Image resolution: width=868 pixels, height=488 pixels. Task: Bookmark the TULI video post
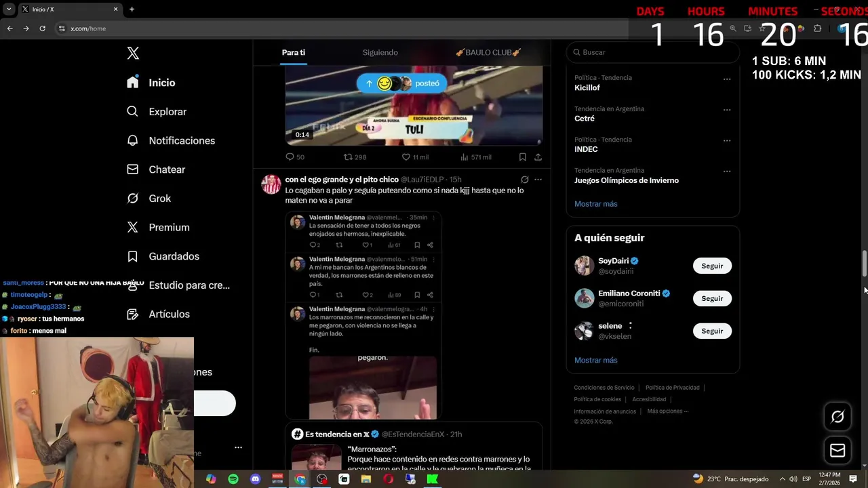click(x=522, y=157)
